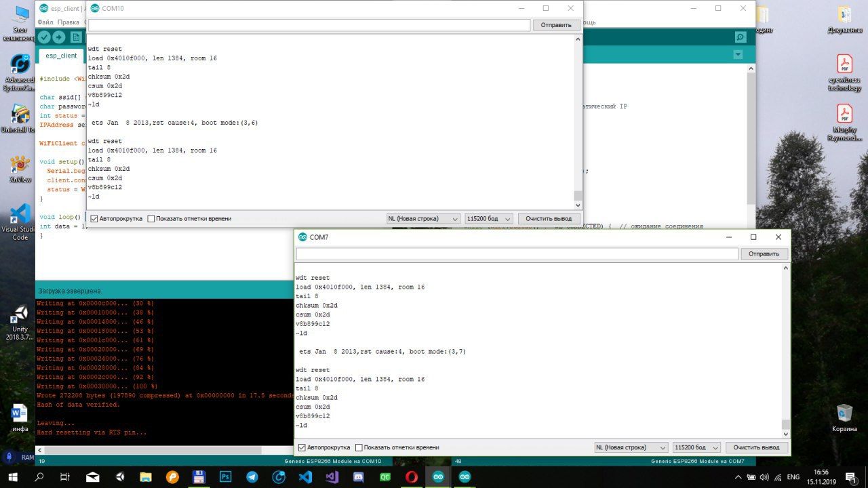Viewport: 868px width, 488px height.
Task: Open Advanced SystemCare desktop icon
Action: 20,73
